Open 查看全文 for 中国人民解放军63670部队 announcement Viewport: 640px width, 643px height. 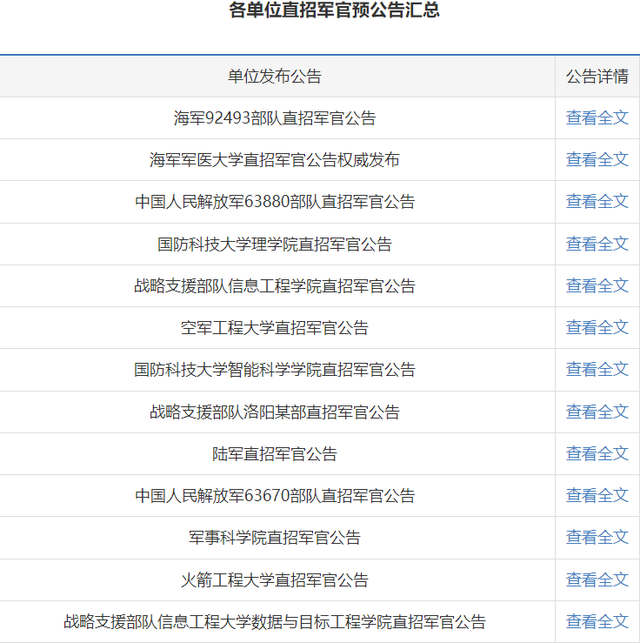coord(597,496)
